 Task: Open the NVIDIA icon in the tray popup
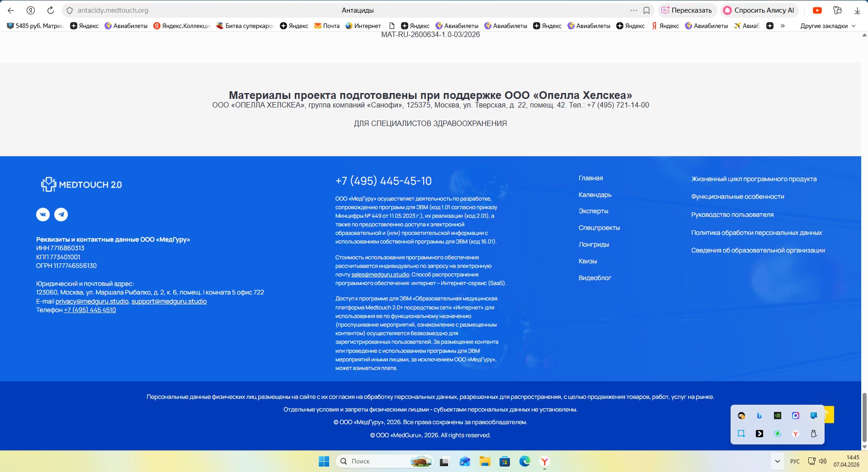[778, 416]
